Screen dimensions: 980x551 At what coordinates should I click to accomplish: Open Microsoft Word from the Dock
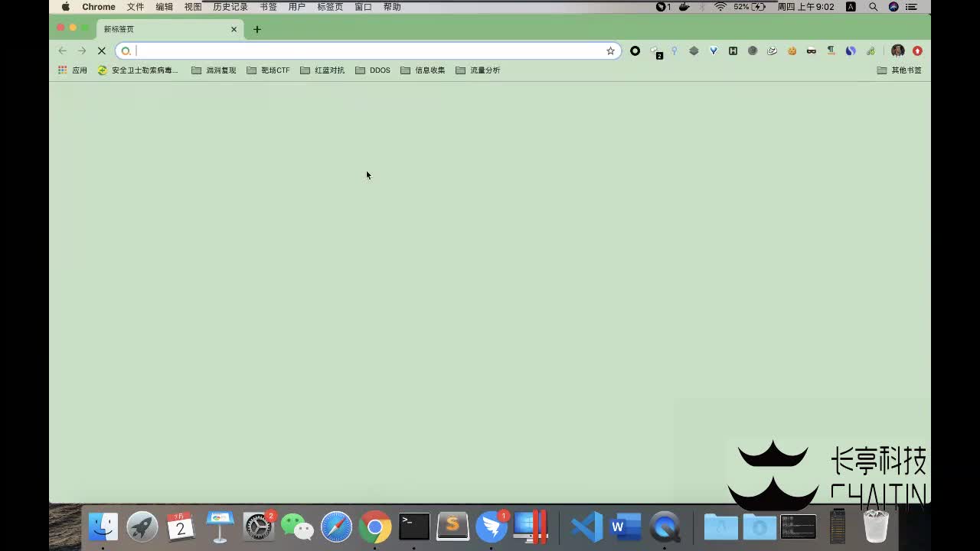(626, 527)
